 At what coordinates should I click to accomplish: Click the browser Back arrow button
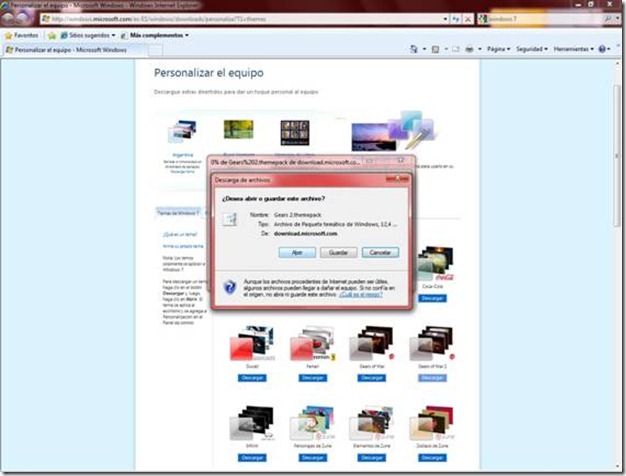[9, 18]
